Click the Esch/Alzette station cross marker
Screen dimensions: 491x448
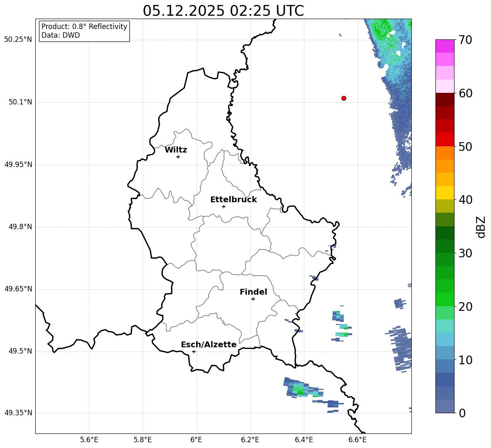[194, 351]
